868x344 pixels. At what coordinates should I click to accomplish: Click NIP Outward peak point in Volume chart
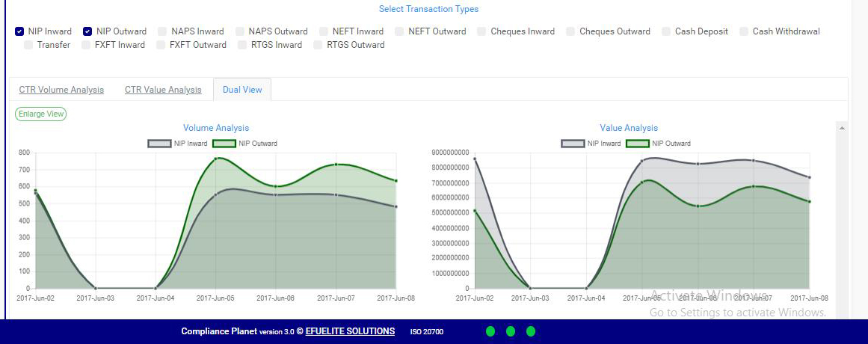tap(216, 159)
